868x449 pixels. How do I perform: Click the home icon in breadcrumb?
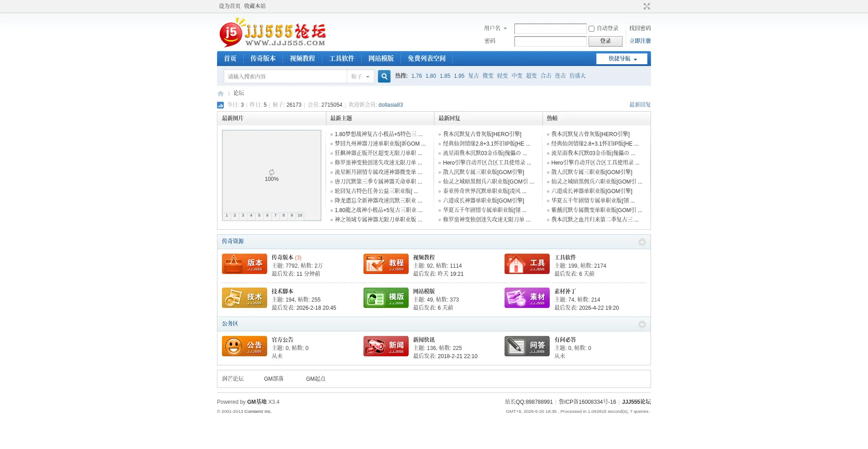pos(221,94)
